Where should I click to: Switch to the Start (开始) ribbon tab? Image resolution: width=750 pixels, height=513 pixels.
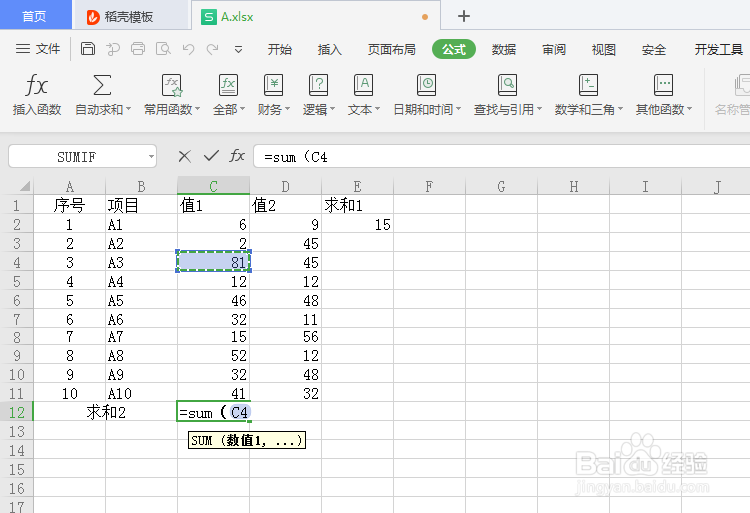[x=279, y=49]
